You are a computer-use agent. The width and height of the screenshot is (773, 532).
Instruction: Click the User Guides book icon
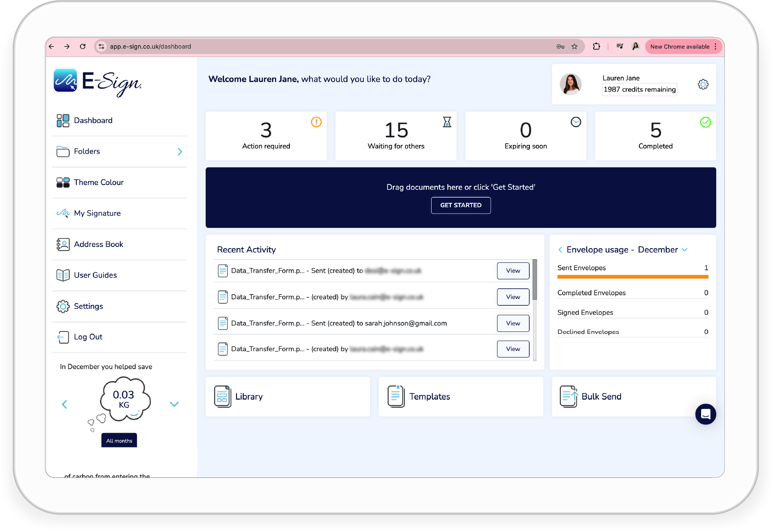coord(63,275)
